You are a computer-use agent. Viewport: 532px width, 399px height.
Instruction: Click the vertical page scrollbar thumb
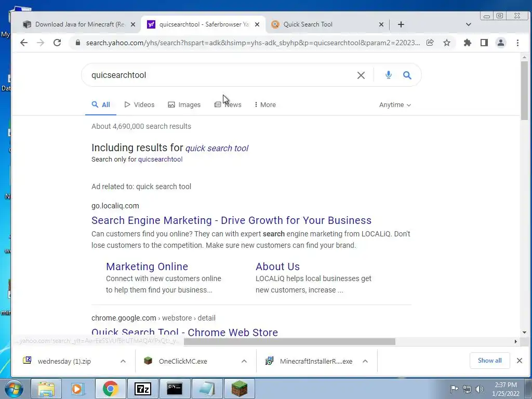point(524,90)
